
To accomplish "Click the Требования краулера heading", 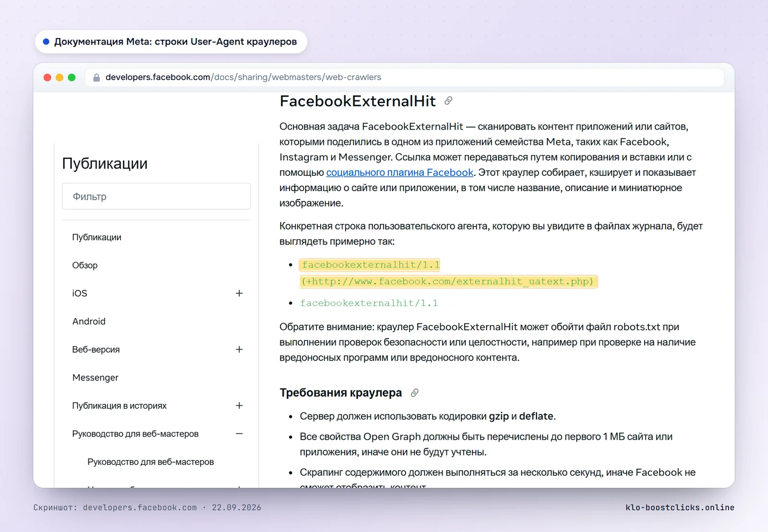I will [x=341, y=393].
